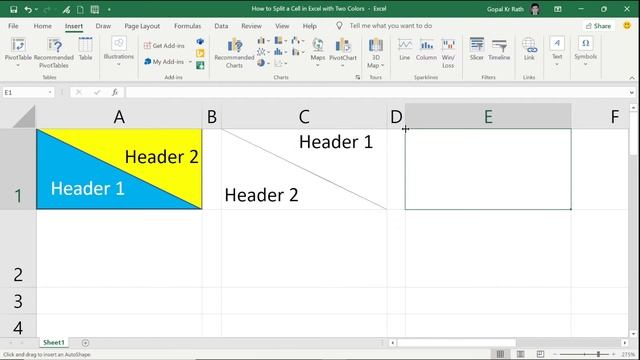Expand the formula bar

(x=631, y=93)
